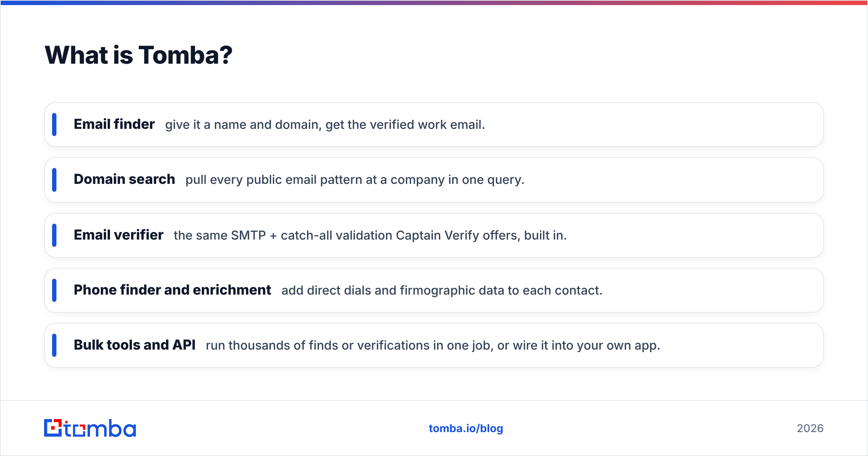Click the Captain Verify description text
This screenshot has height=456, width=868.
(x=370, y=235)
